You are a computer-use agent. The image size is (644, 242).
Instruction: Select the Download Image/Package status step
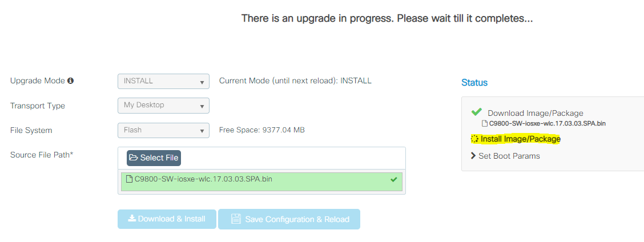coord(535,113)
